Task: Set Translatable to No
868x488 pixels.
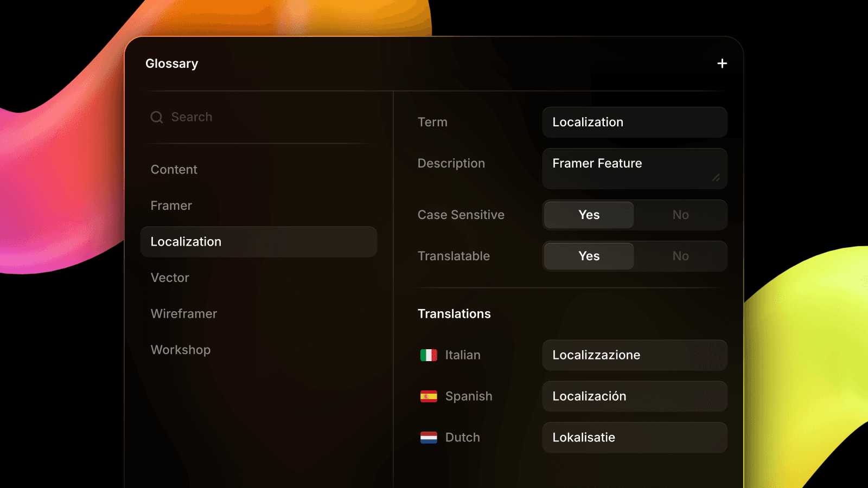Action: (680, 256)
